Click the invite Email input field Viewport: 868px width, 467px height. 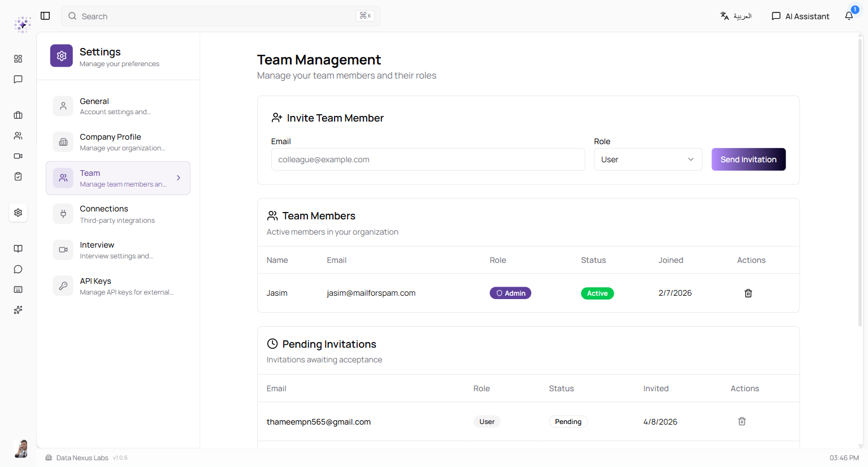428,159
